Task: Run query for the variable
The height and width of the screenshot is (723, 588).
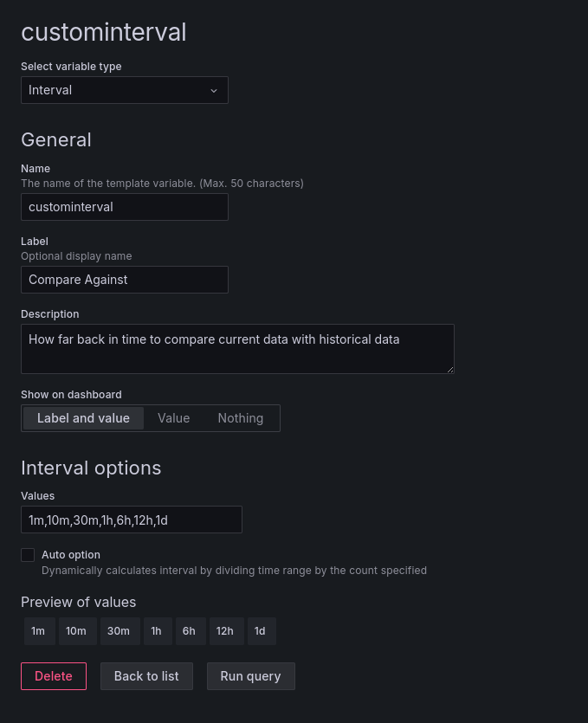Action: pyautogui.click(x=250, y=676)
